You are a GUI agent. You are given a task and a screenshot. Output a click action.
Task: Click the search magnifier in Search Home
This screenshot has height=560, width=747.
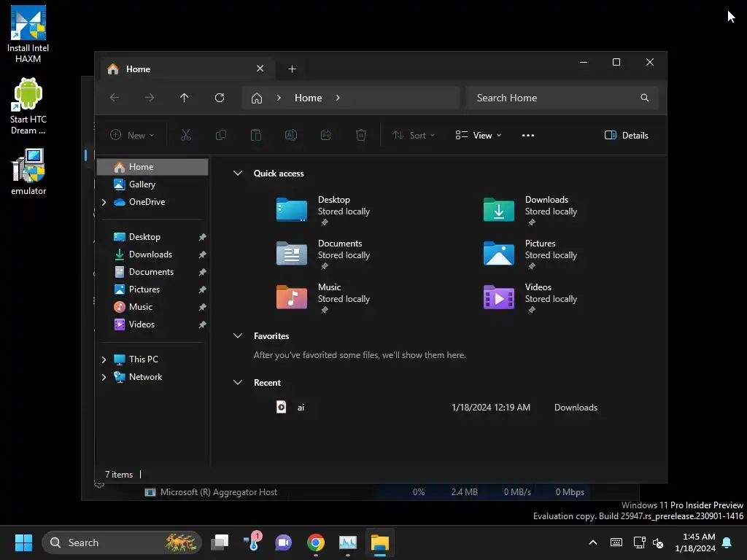click(x=645, y=98)
